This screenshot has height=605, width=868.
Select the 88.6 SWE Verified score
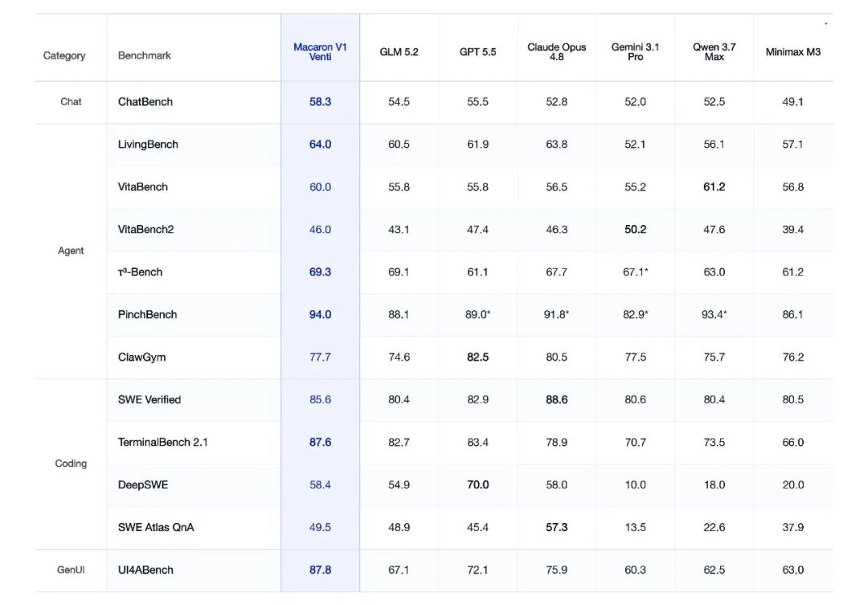(x=556, y=399)
